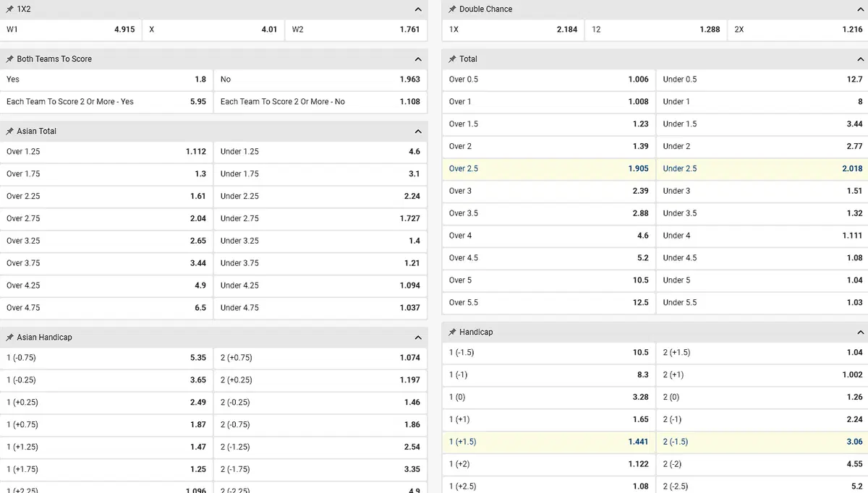Pin the Double Chance market

(x=452, y=9)
